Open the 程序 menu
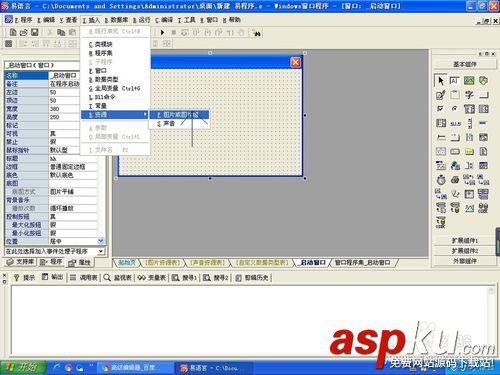Viewport: 500px width, 375px height. (23, 20)
